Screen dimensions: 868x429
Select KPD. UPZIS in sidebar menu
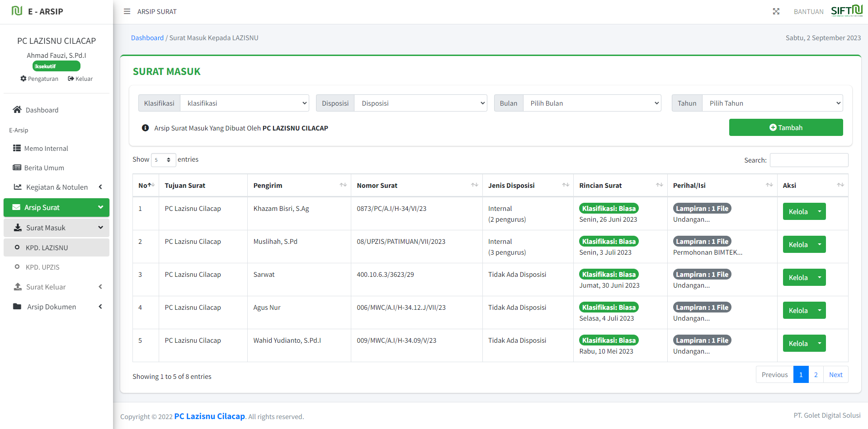[42, 267]
